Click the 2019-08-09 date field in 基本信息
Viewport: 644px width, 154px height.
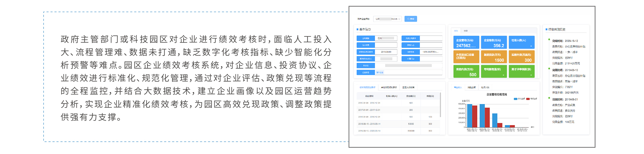coord(386,52)
